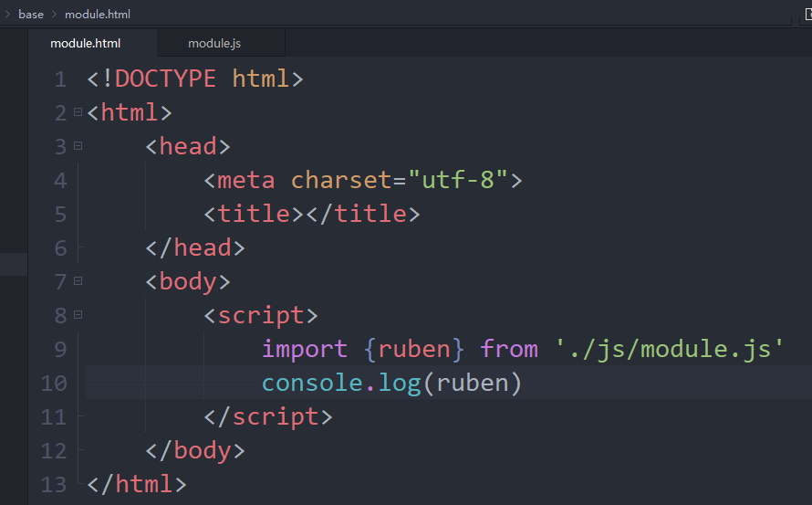Screen dimensions: 812x505
Task: Switch to the module.js tab
Action: [x=214, y=43]
